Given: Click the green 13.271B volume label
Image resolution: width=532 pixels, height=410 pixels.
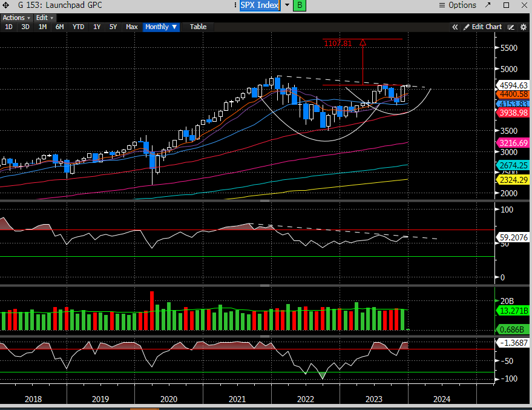Looking at the screenshot, I should pos(514,311).
